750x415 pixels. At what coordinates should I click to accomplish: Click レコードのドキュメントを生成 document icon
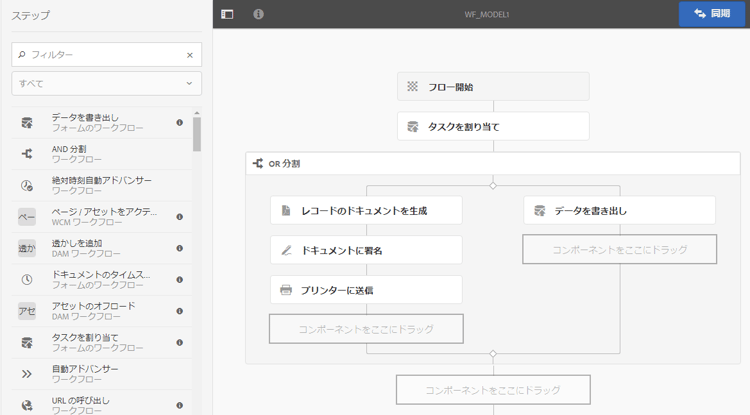(286, 210)
